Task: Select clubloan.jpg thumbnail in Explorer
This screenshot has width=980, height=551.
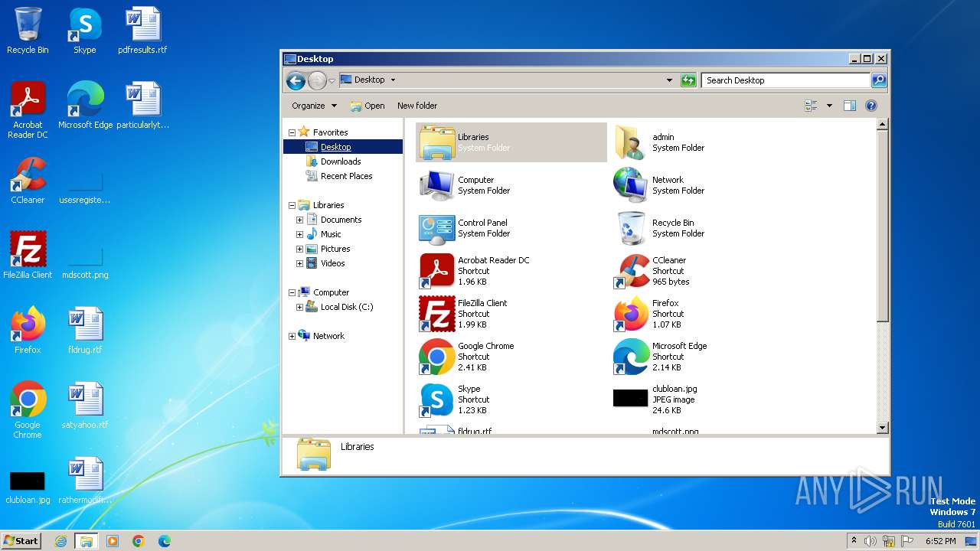Action: [x=631, y=398]
